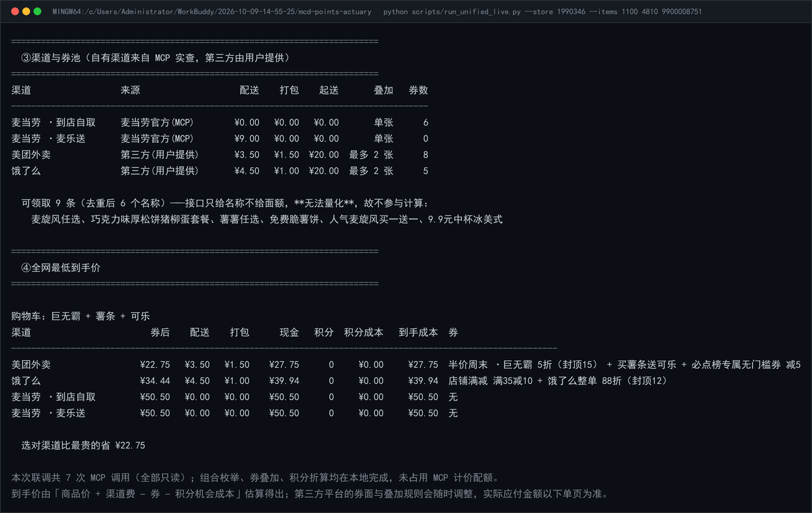This screenshot has width=812, height=513.
Task: Click the 到手成本 column header
Action: pyautogui.click(x=418, y=332)
